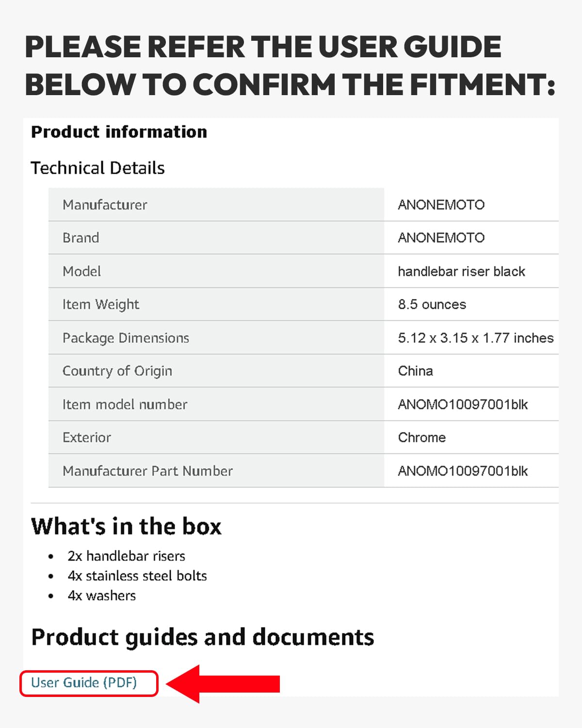The image size is (582, 728).
Task: Click the Package Dimensions label
Action: pos(126,338)
